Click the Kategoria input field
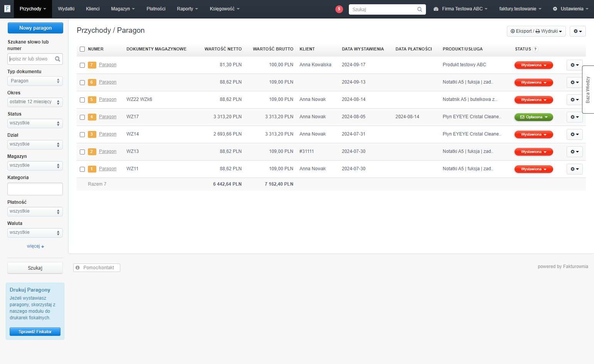The height and width of the screenshot is (364, 594). point(35,189)
